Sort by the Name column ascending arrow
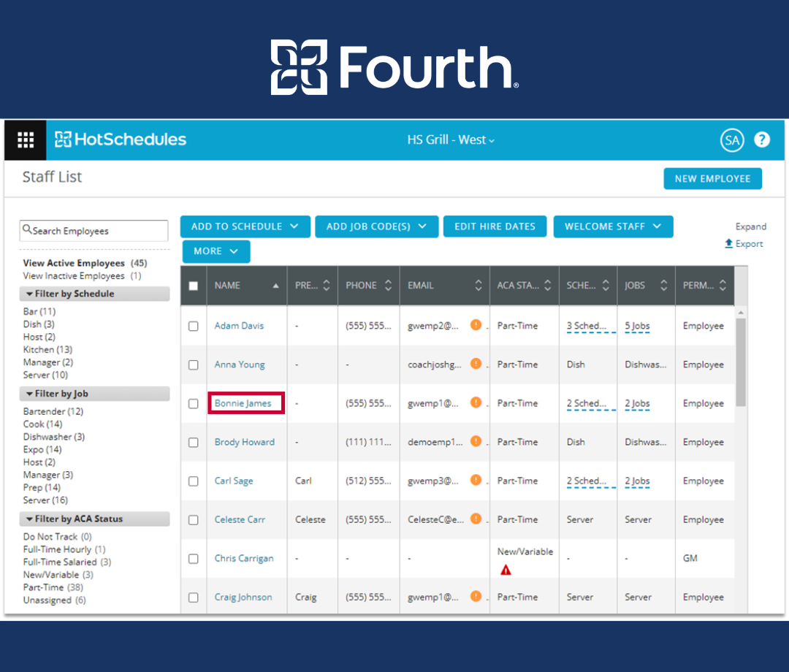The width and height of the screenshot is (789, 672). [275, 286]
